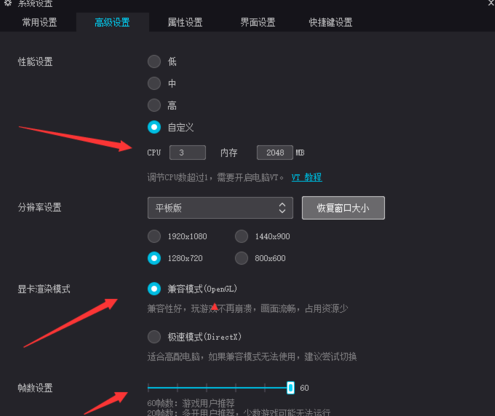Go to the 界面设置 tab

258,22
